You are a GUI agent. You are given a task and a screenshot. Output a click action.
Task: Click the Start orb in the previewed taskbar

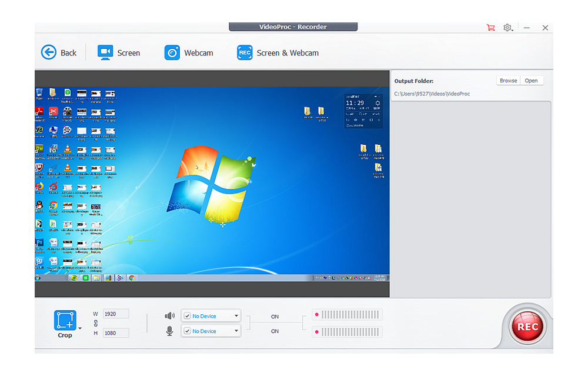point(38,278)
